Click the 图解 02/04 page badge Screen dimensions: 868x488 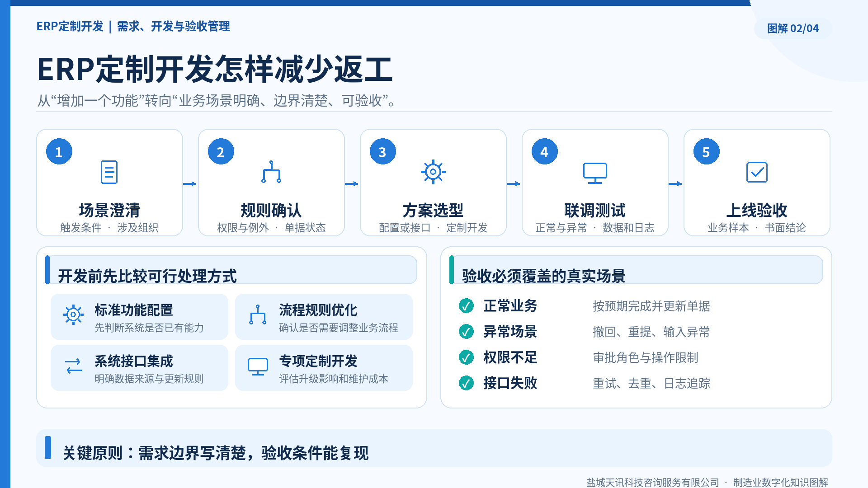(x=793, y=28)
